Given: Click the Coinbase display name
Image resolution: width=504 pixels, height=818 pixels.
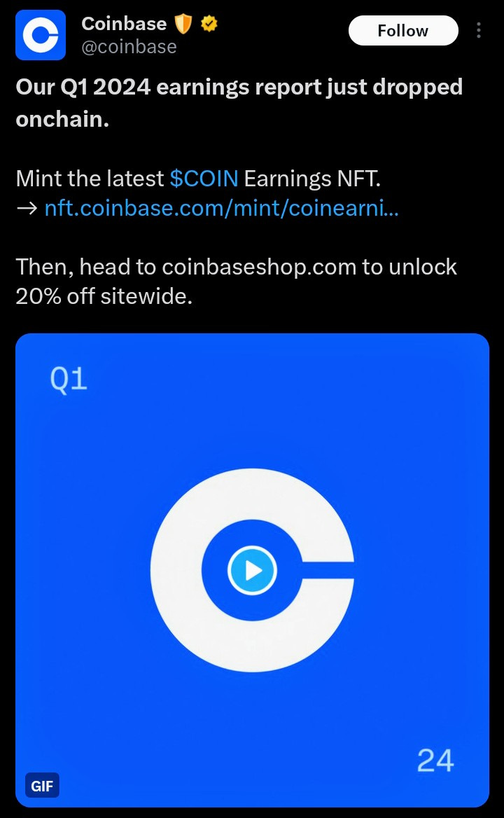Looking at the screenshot, I should pos(124,24).
